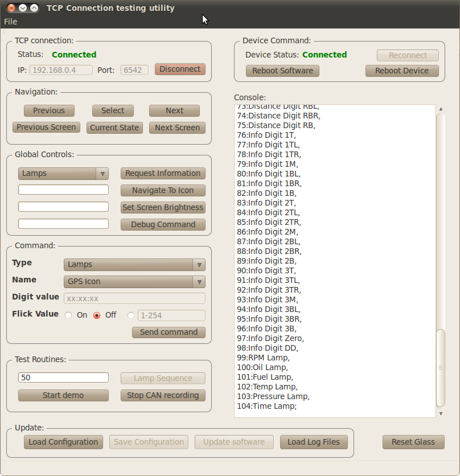Click Reboot Software button

[282, 71]
